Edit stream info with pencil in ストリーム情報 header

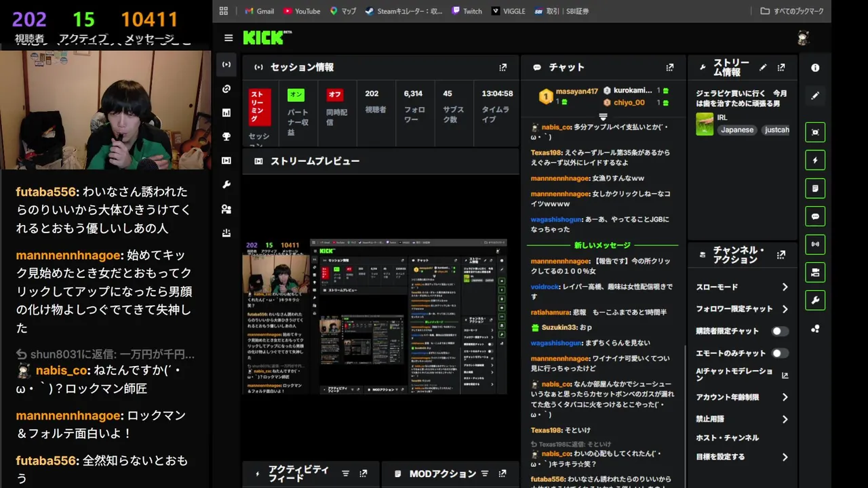pos(763,67)
